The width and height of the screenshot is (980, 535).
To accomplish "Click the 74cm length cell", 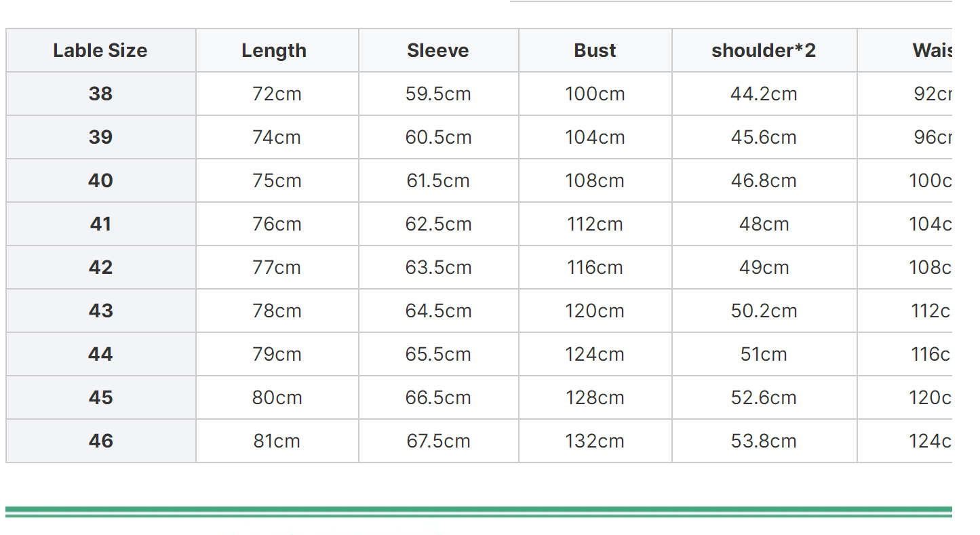I will [x=277, y=137].
